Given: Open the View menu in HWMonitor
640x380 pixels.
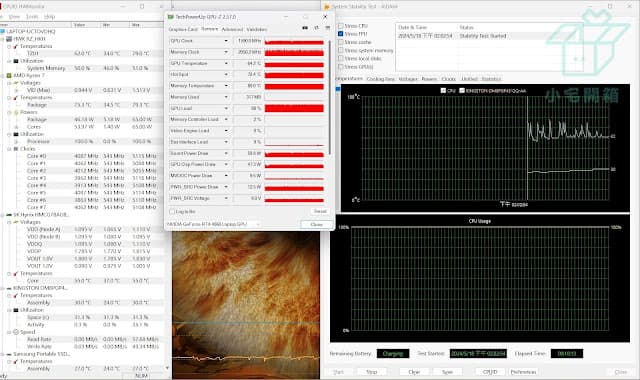Looking at the screenshot, I should pyautogui.click(x=14, y=17).
